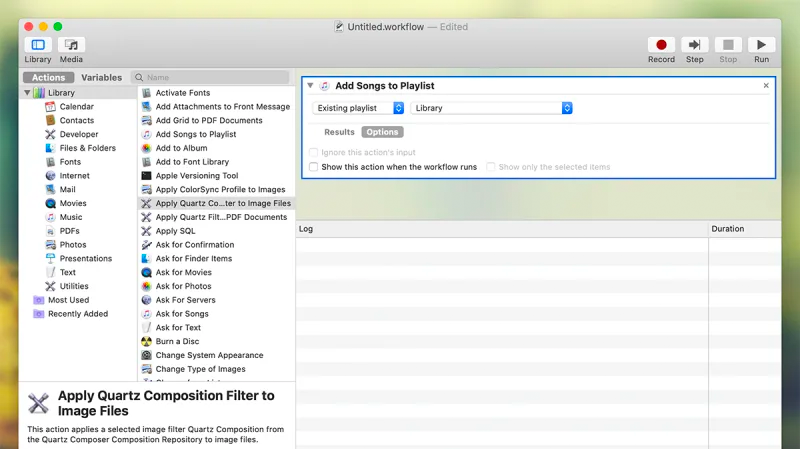Click the Ask for Confirmation action icon
The width and height of the screenshot is (800, 449).
coord(146,245)
